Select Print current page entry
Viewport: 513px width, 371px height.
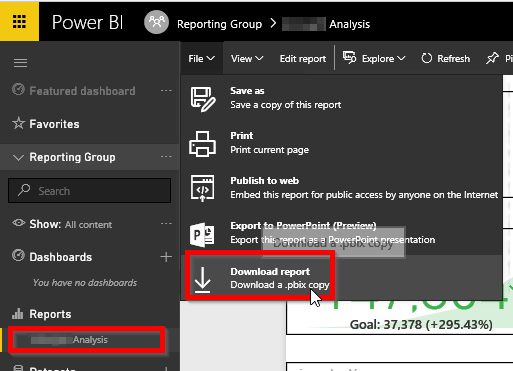pyautogui.click(x=342, y=143)
